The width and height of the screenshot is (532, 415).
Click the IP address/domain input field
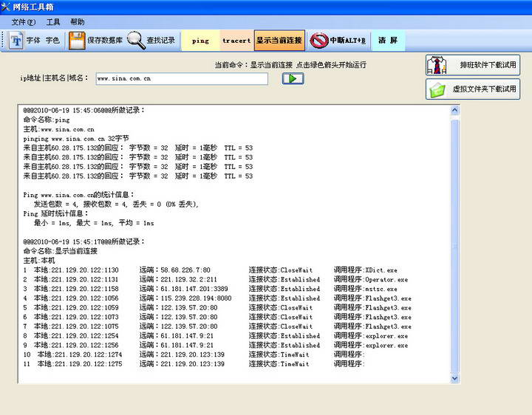[181, 78]
